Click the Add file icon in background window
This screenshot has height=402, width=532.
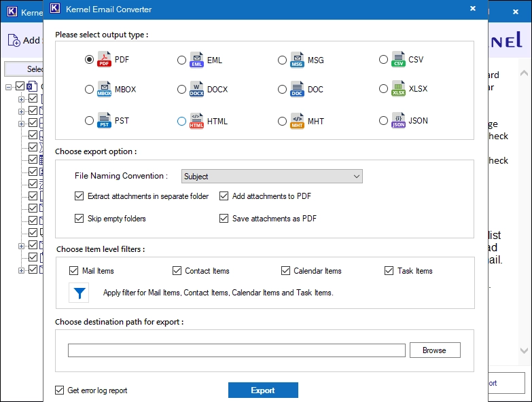[x=14, y=40]
